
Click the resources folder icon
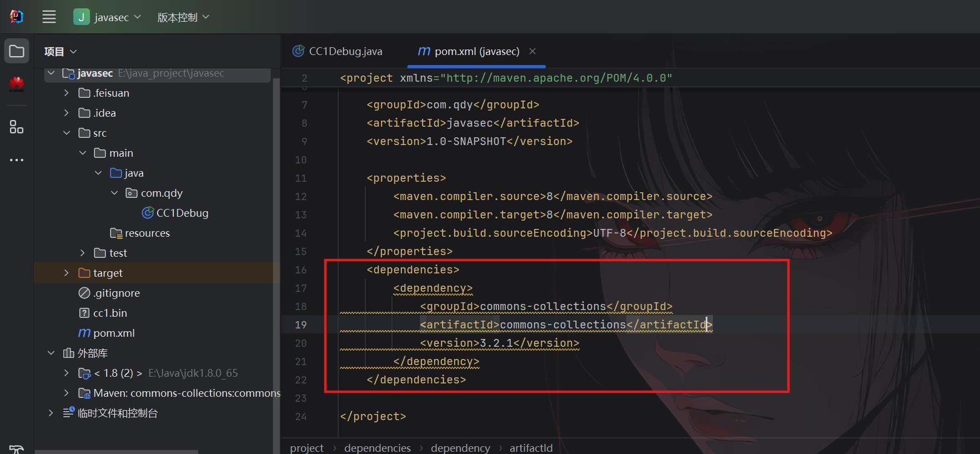(x=116, y=233)
